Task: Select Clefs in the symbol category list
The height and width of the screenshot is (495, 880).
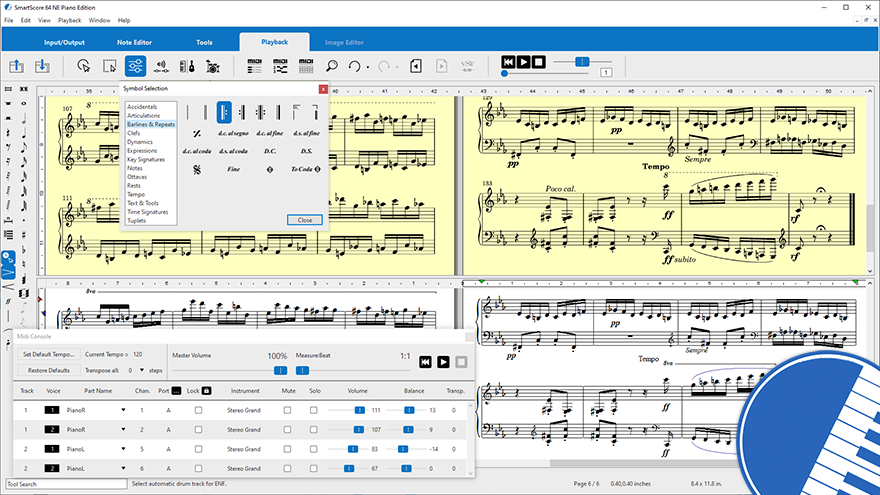Action: pyautogui.click(x=134, y=133)
